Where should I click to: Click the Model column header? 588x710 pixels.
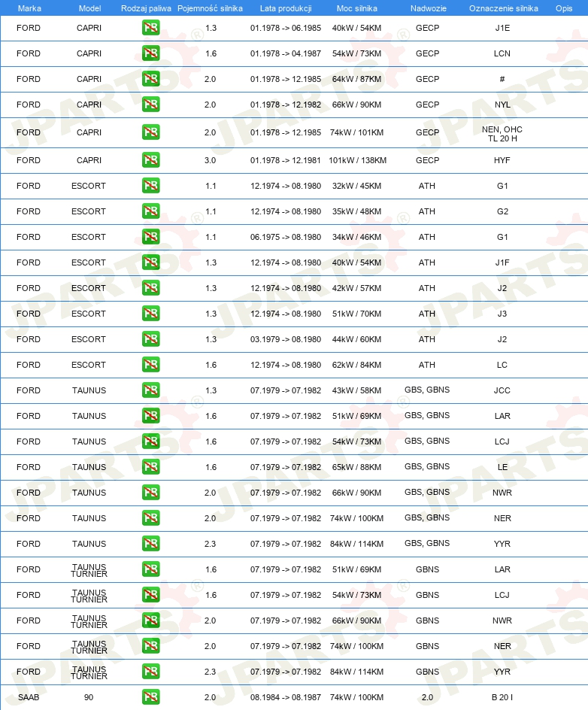coord(89,8)
